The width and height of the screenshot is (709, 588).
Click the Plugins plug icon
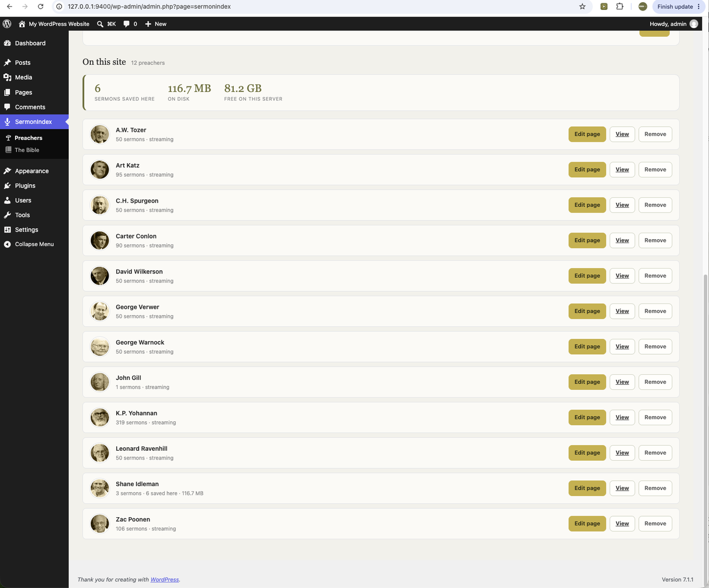click(7, 185)
